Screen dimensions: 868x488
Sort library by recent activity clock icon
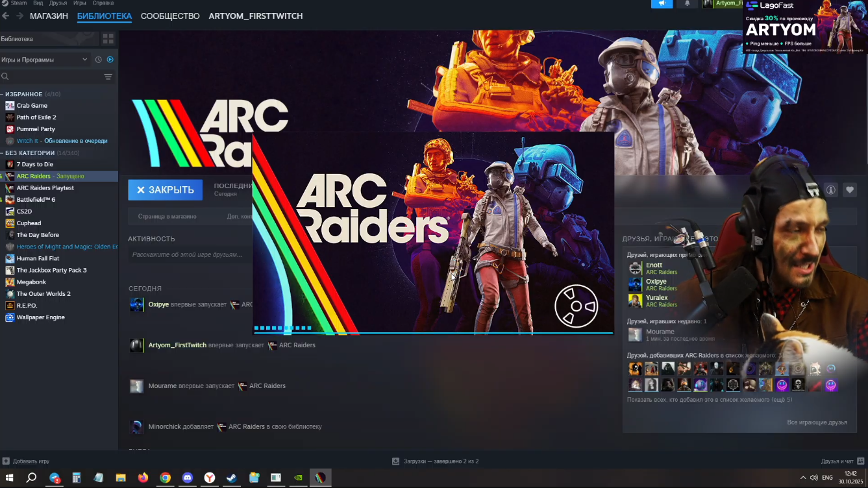coord(99,60)
